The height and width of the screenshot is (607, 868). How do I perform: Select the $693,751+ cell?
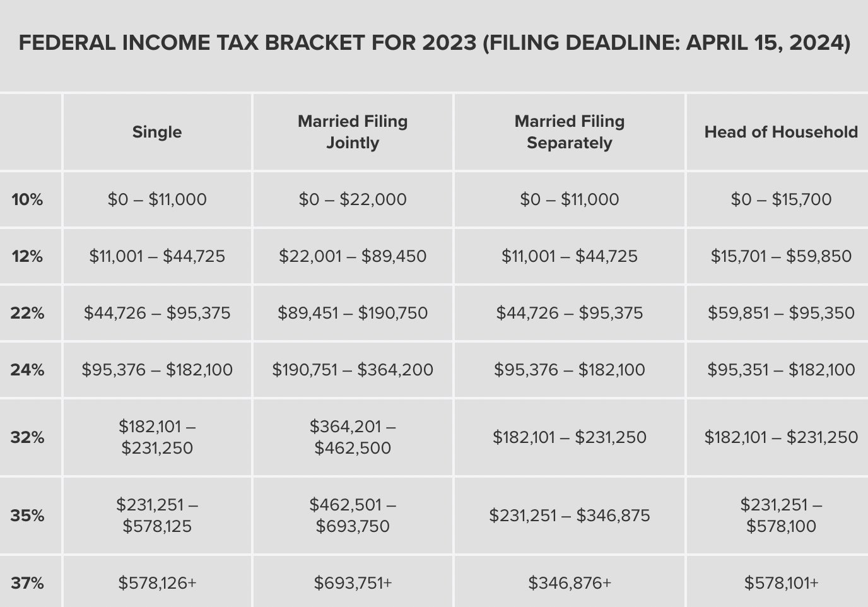(353, 582)
